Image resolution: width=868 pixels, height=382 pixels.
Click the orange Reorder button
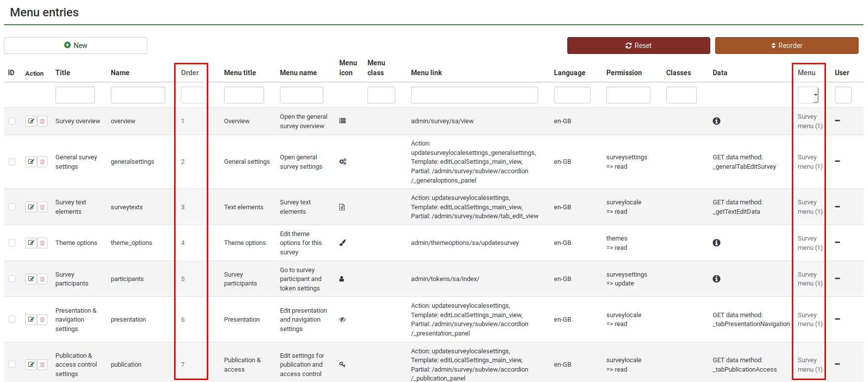click(x=786, y=46)
